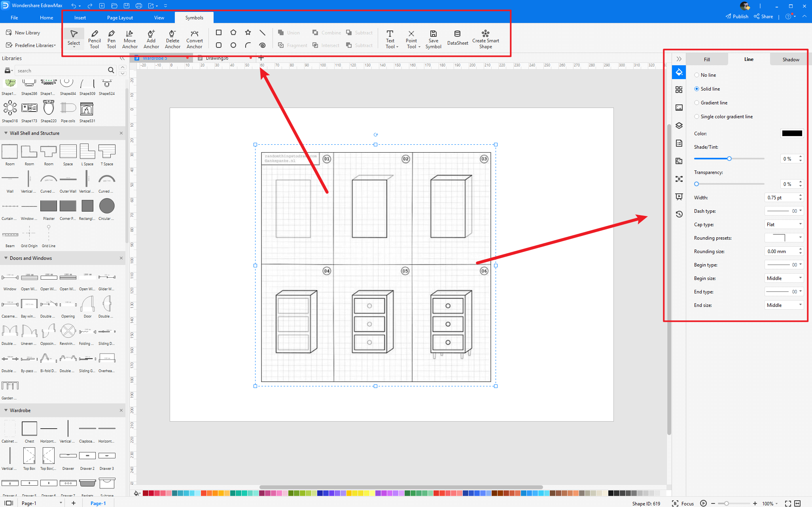This screenshot has width=812, height=507.
Task: Open the Begin type dropdown
Action: pos(784,265)
